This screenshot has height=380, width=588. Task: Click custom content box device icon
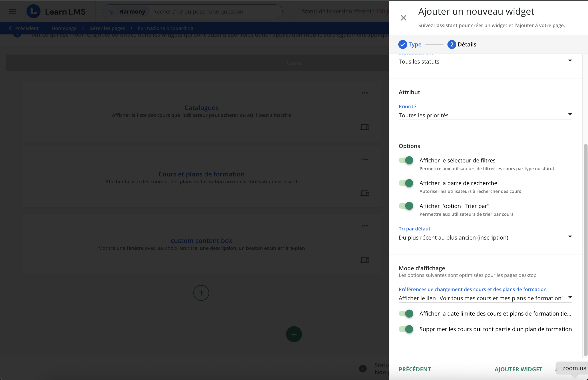365,260
